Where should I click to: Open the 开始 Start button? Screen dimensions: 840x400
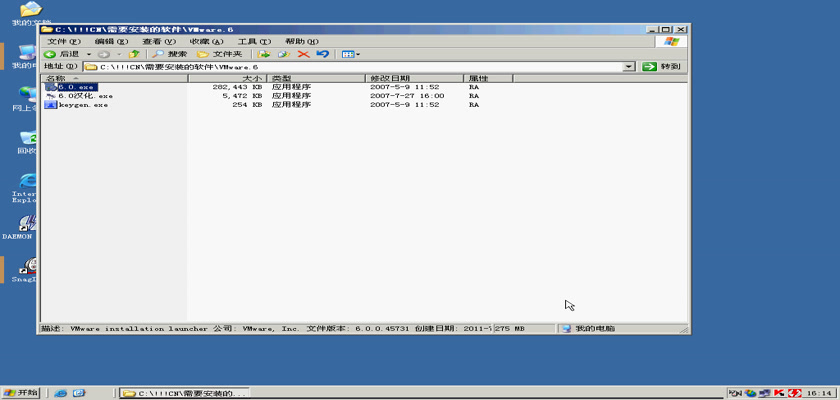[x=21, y=393]
